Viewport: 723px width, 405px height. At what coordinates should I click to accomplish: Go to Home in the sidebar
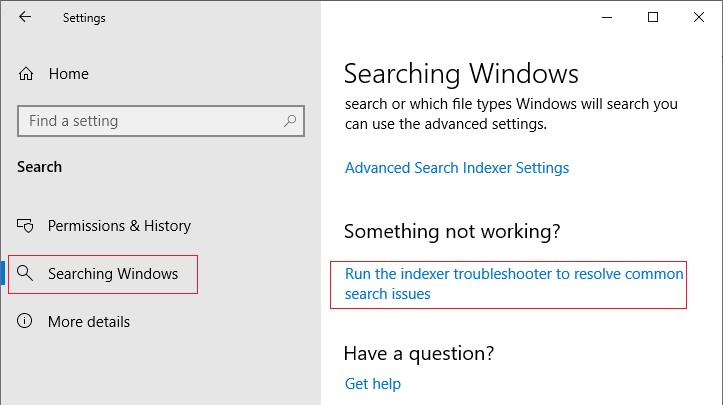(69, 74)
